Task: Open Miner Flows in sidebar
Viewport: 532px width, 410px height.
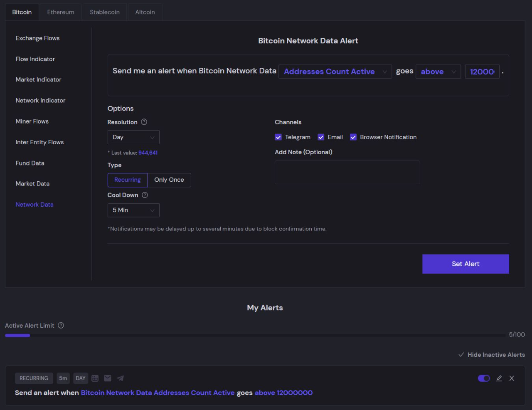Action: [32, 121]
